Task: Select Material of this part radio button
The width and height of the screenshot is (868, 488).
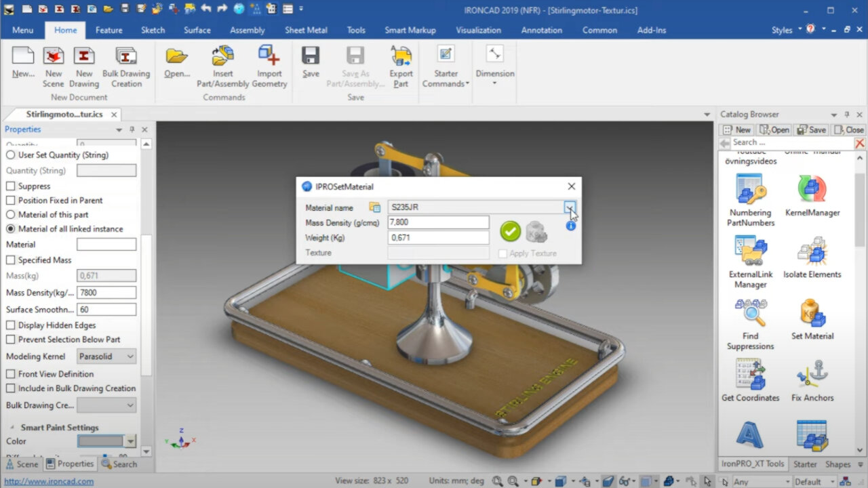Action: 11,215
